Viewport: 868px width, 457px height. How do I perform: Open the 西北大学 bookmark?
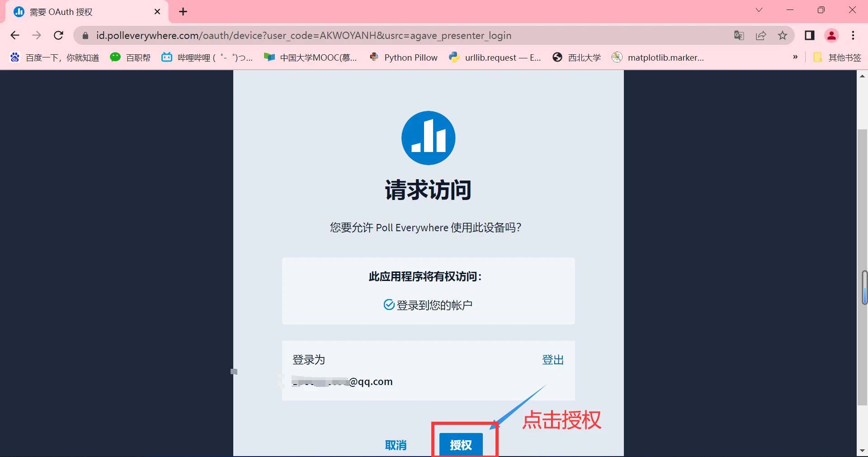pos(577,57)
